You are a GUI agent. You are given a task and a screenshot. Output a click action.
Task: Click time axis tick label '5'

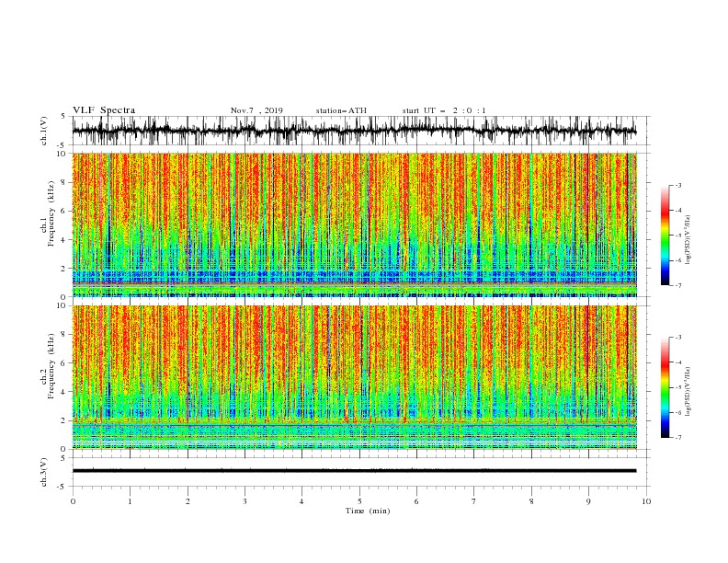[359, 501]
